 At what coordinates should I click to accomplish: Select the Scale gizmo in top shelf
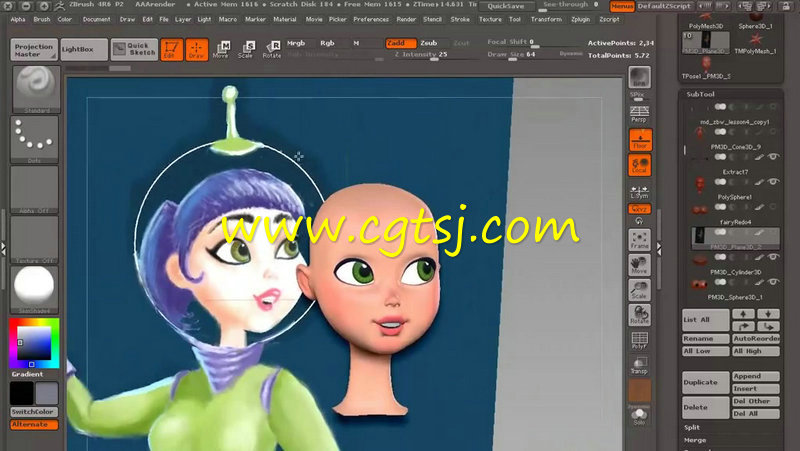pyautogui.click(x=246, y=49)
